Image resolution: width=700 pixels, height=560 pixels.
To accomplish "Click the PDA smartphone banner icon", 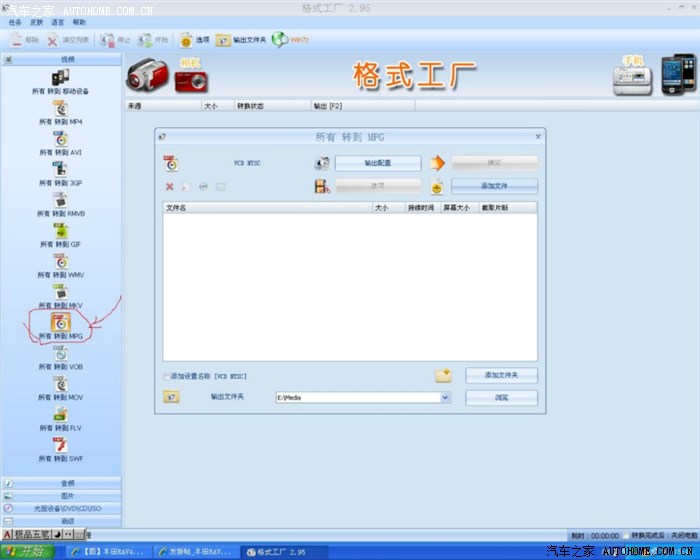I will point(678,75).
